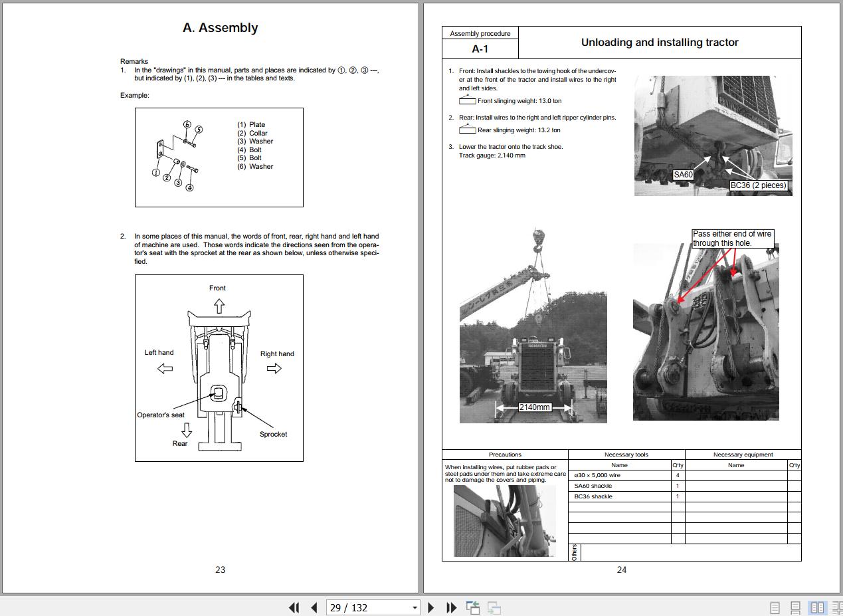The width and height of the screenshot is (843, 616).
Task: Click the '2140mm' dimension label
Action: tap(535, 407)
